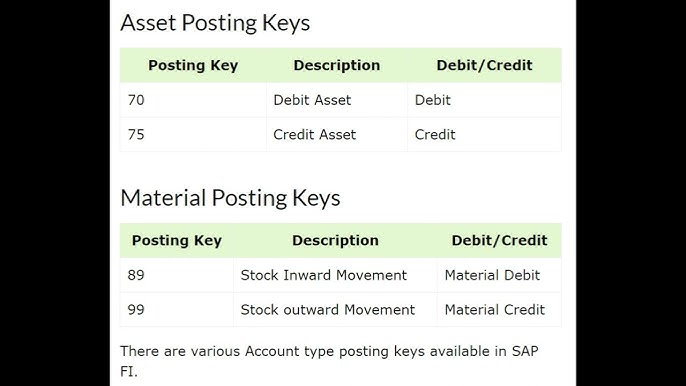Select the Posting Key header in material table
Image resolution: width=686 pixels, height=386 pixels.
coord(177,240)
